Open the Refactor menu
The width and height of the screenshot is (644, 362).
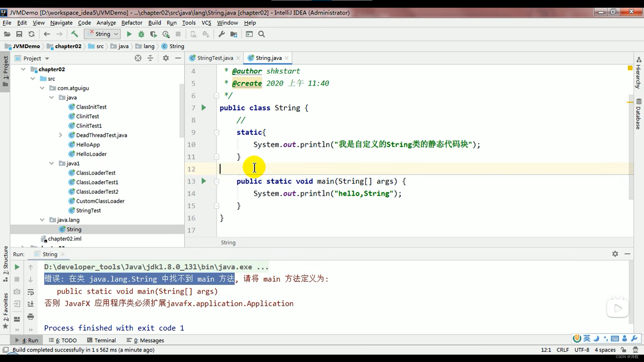tap(131, 22)
